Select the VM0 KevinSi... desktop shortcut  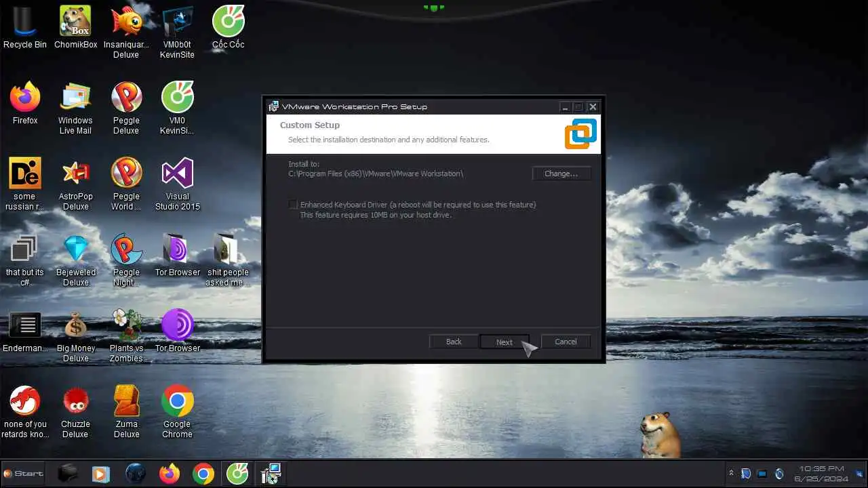click(x=177, y=108)
